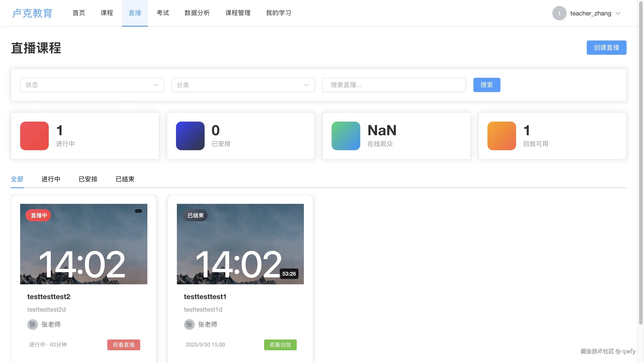
Task: Open 数据分析 in the top navigation
Action: 197,13
